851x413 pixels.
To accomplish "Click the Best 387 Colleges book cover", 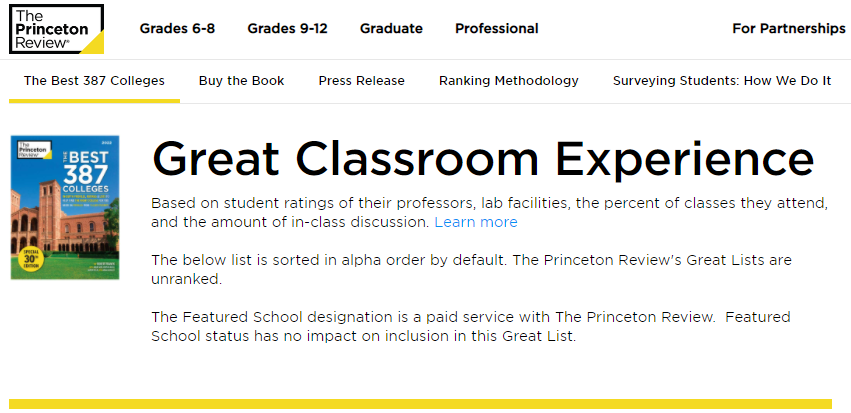I will pyautogui.click(x=64, y=207).
